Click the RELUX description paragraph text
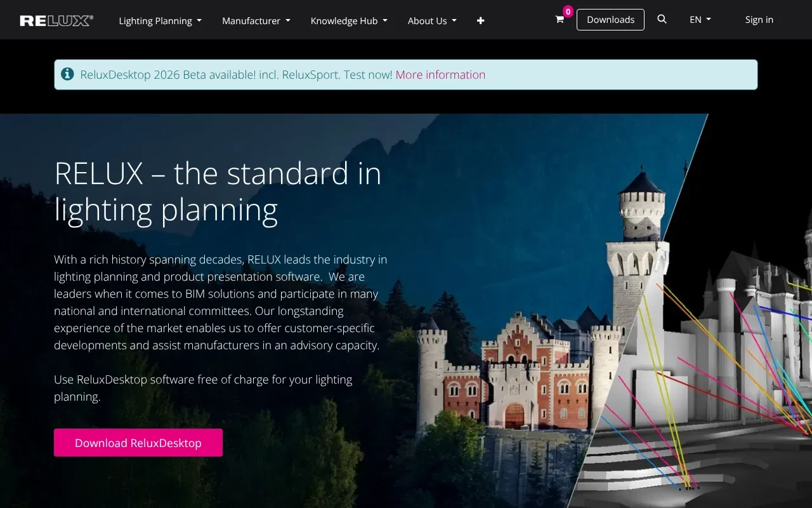 pyautogui.click(x=221, y=302)
